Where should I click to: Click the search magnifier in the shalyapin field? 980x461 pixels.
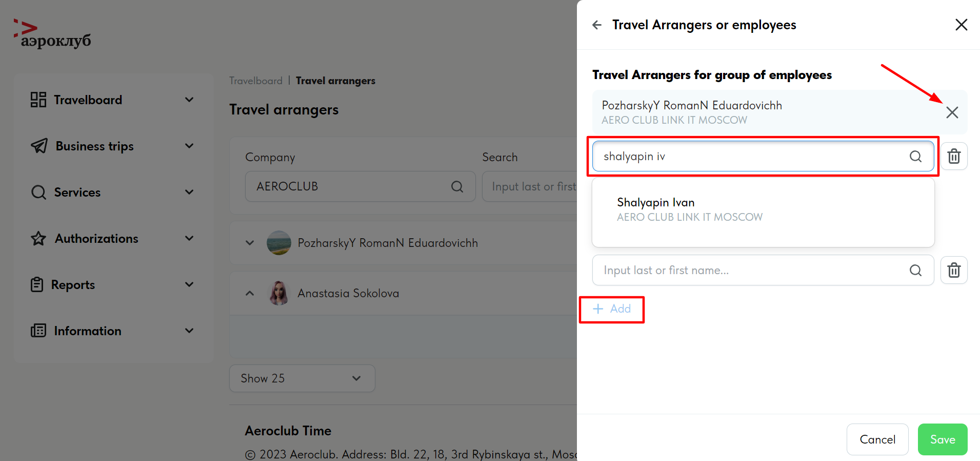(915, 157)
